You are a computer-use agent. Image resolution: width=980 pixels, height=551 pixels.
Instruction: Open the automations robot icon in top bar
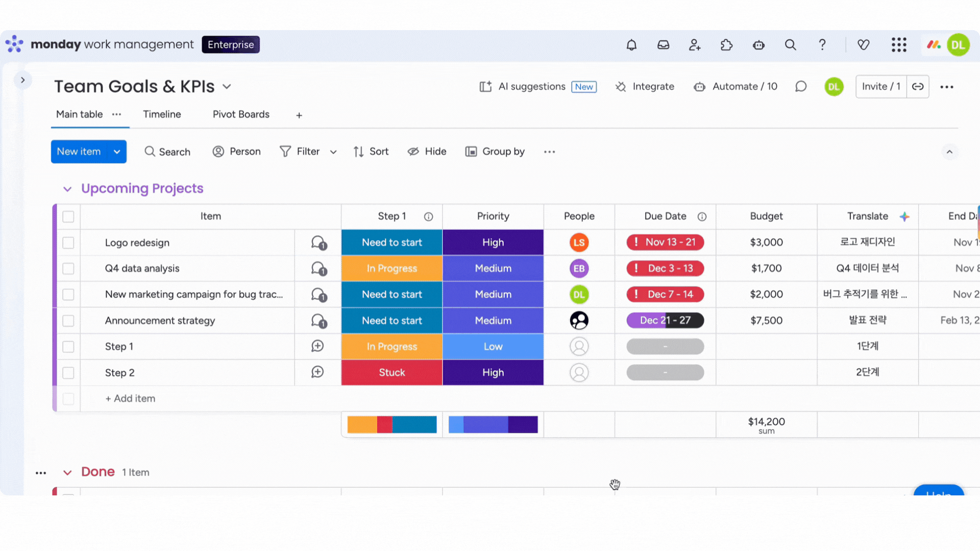758,45
